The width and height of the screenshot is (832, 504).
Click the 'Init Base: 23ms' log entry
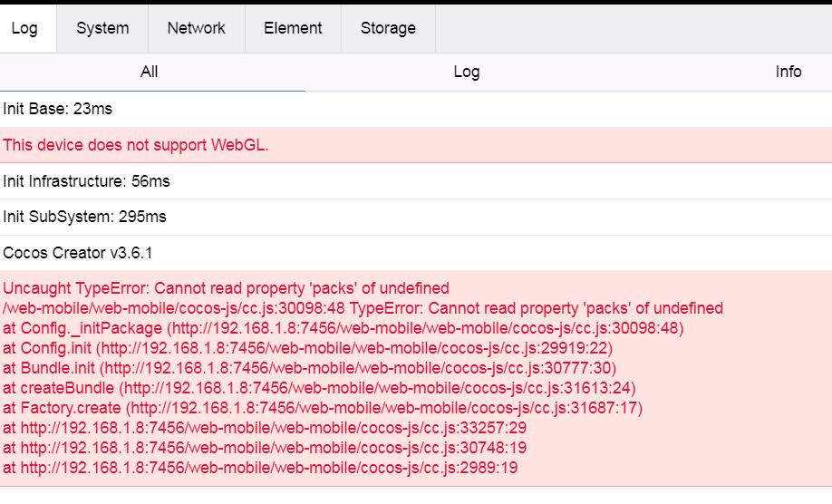point(58,109)
